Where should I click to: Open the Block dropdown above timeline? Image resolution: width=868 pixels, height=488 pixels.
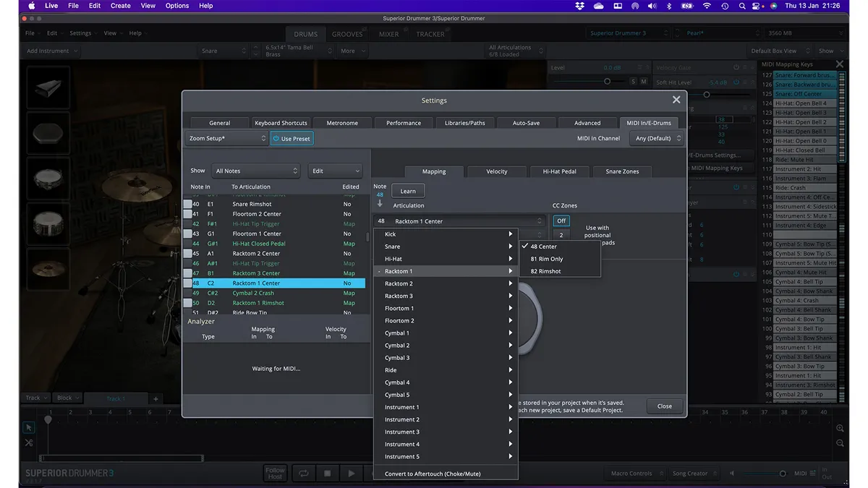69,398
